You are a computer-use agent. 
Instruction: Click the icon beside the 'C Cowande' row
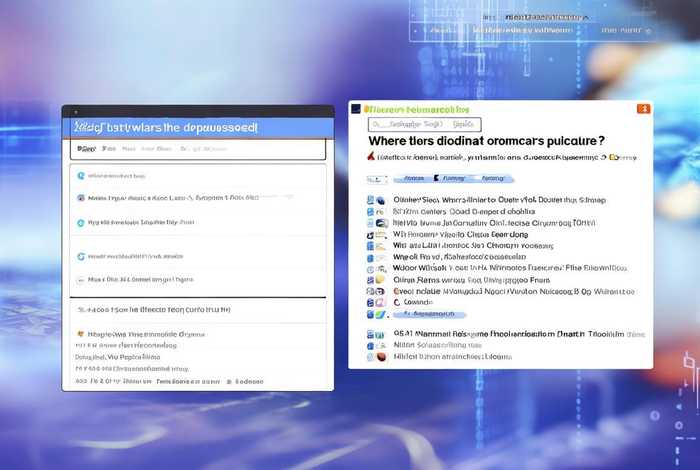[x=370, y=302]
